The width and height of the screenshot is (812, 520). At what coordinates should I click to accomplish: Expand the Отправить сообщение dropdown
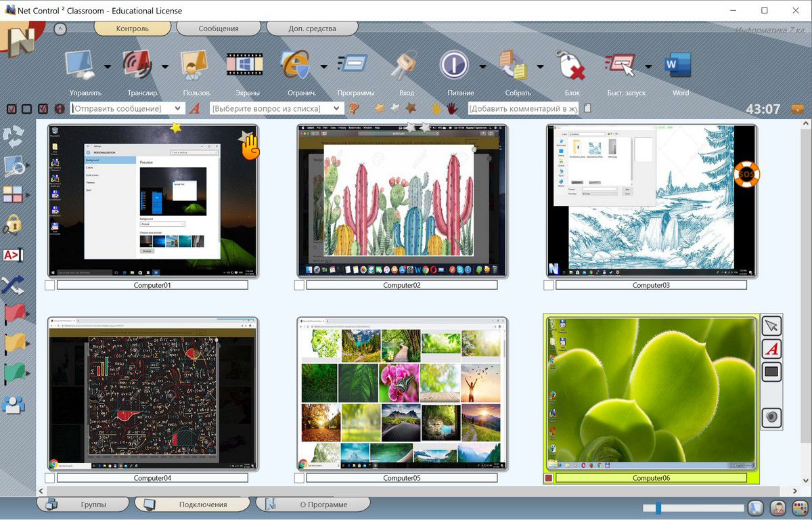click(178, 108)
